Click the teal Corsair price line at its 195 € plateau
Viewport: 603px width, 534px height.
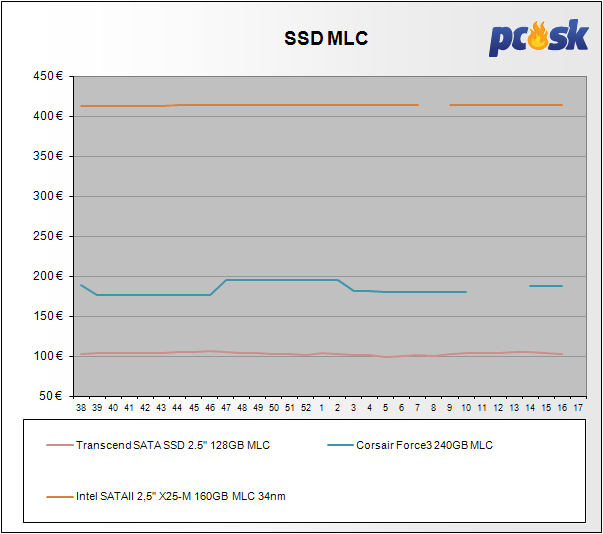(282, 280)
